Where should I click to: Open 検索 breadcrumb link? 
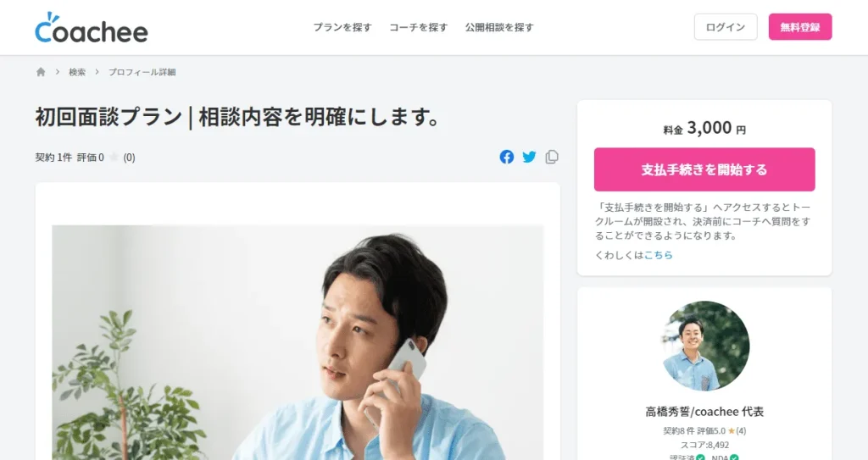(77, 72)
